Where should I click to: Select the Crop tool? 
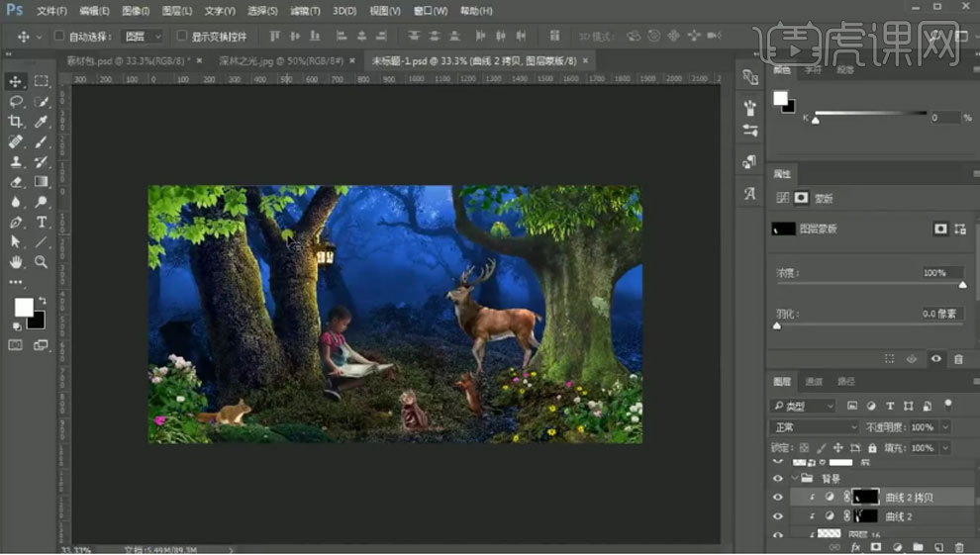point(16,121)
